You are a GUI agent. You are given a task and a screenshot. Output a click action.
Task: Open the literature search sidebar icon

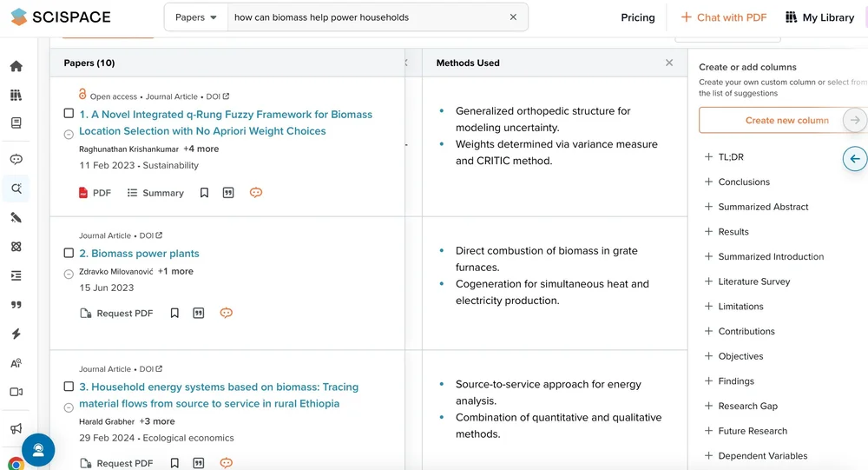tap(16, 189)
